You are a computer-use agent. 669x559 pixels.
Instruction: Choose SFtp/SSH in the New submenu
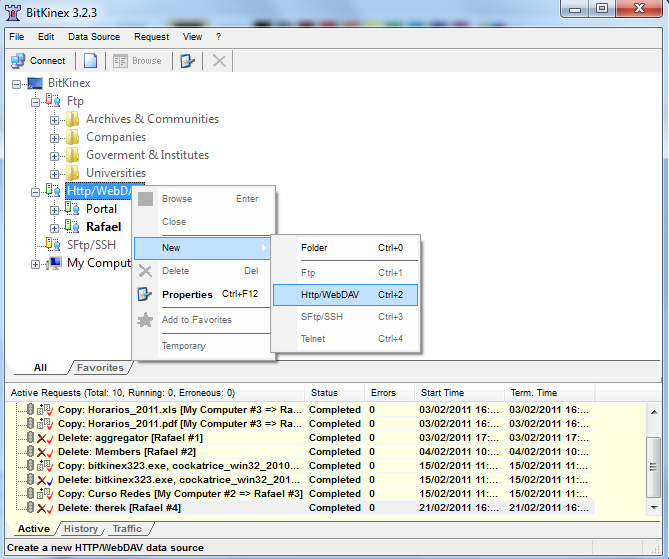point(345,317)
